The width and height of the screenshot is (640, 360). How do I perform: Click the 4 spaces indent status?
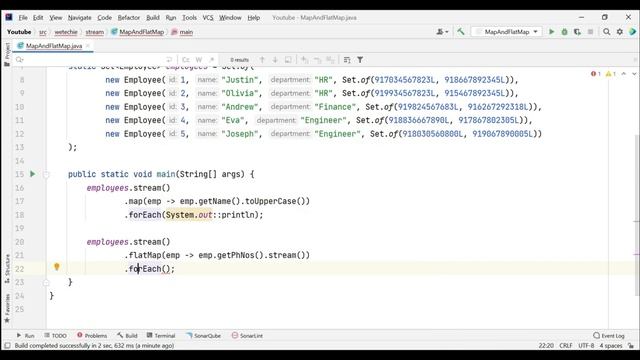(611, 345)
